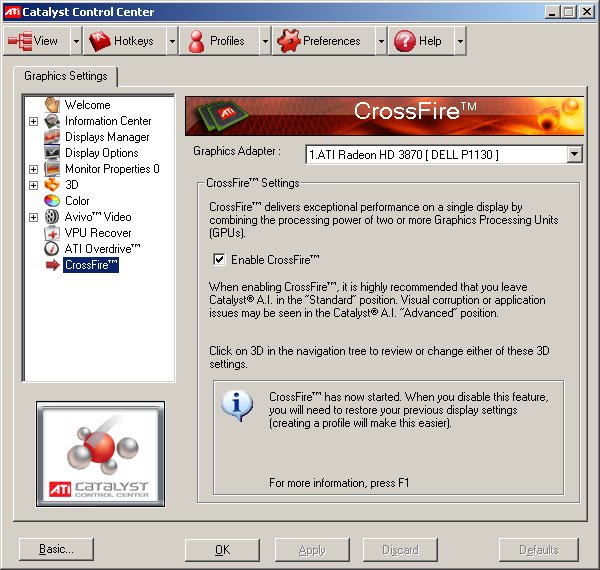Open the View menu label
The image size is (600, 570).
click(46, 41)
